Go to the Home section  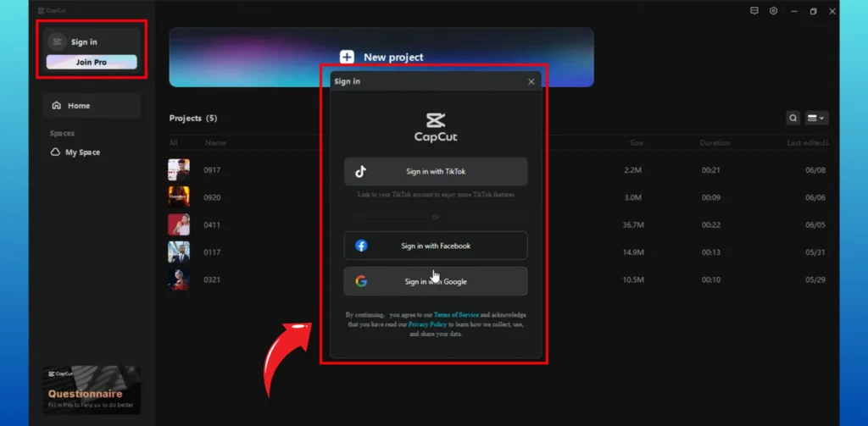[92, 106]
